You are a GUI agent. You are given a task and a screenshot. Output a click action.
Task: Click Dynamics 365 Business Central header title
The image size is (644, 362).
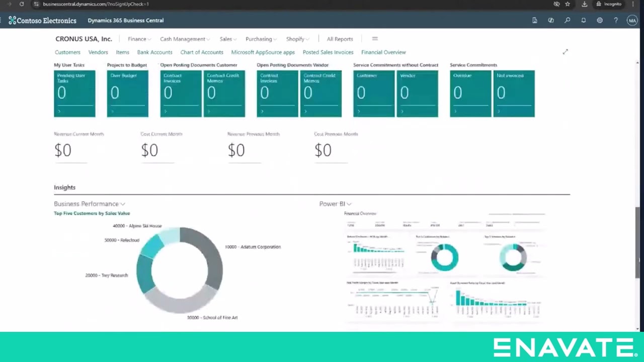click(x=126, y=21)
